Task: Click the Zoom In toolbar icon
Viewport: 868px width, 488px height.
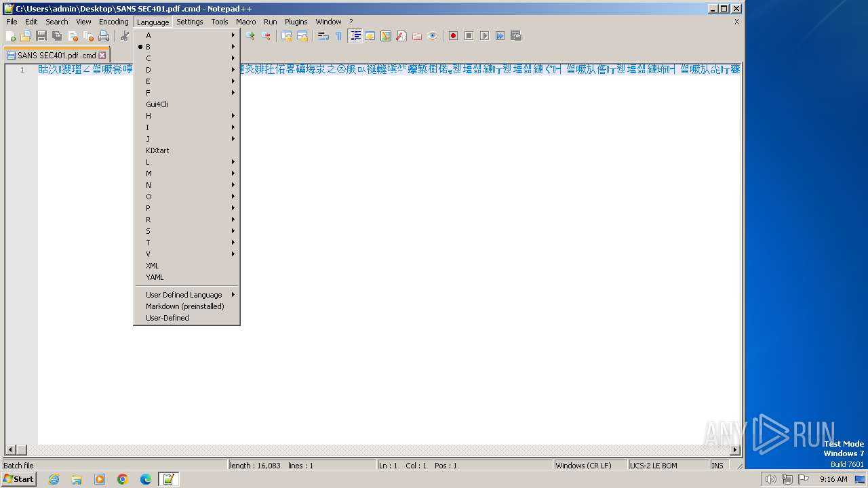Action: tap(250, 36)
